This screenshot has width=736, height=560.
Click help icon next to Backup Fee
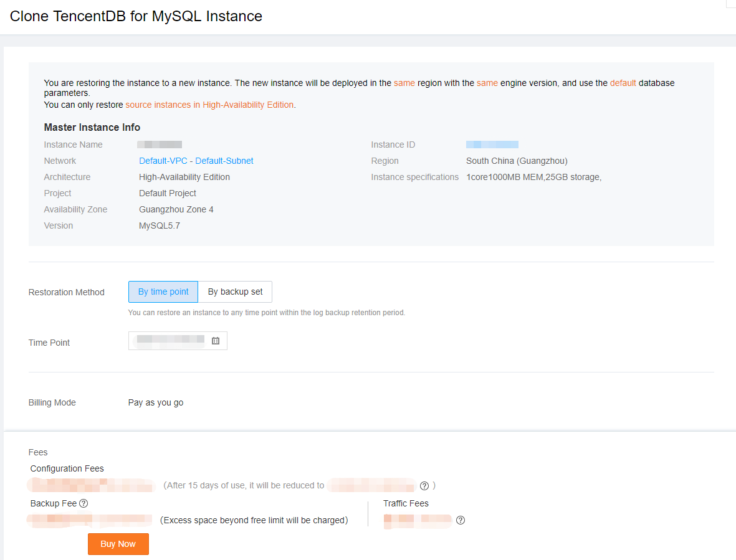point(84,503)
